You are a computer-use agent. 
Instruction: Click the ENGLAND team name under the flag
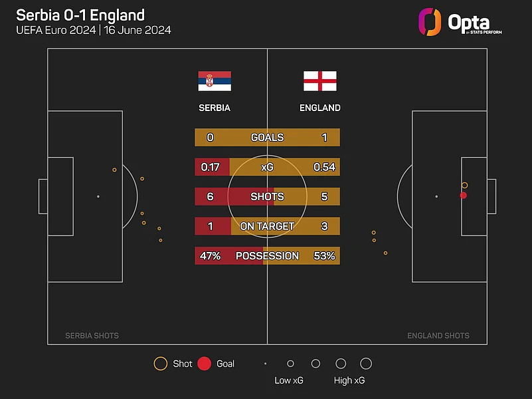click(x=320, y=108)
